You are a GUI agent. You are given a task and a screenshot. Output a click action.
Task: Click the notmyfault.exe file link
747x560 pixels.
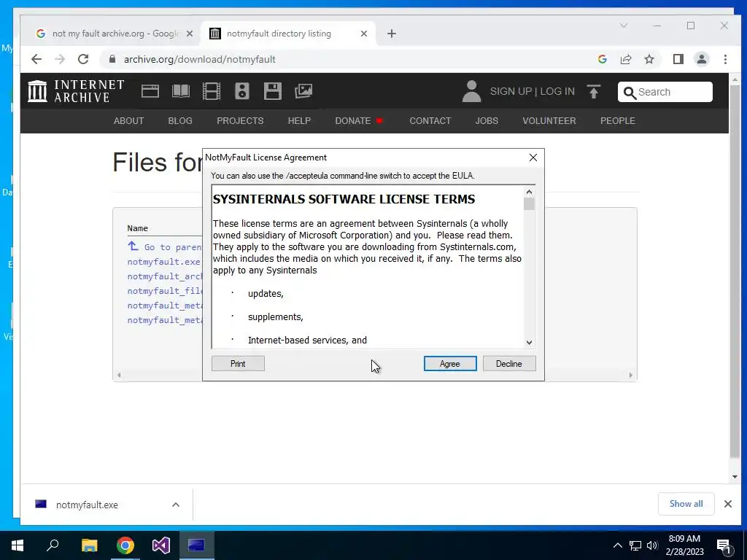164,262
